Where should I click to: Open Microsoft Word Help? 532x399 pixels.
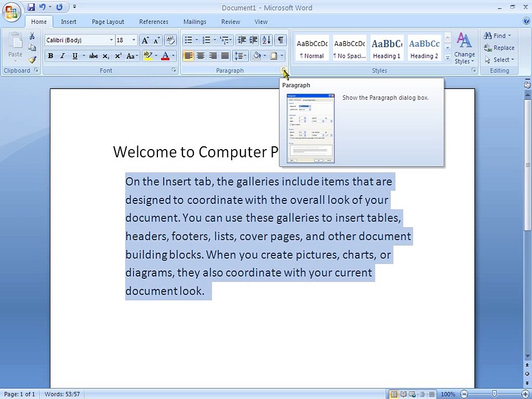(526, 21)
